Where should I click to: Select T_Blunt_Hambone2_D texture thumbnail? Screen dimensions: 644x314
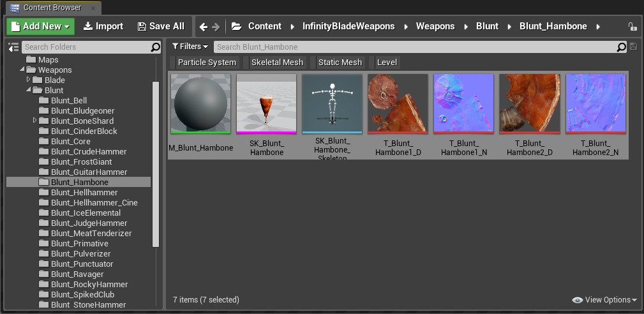pyautogui.click(x=530, y=104)
